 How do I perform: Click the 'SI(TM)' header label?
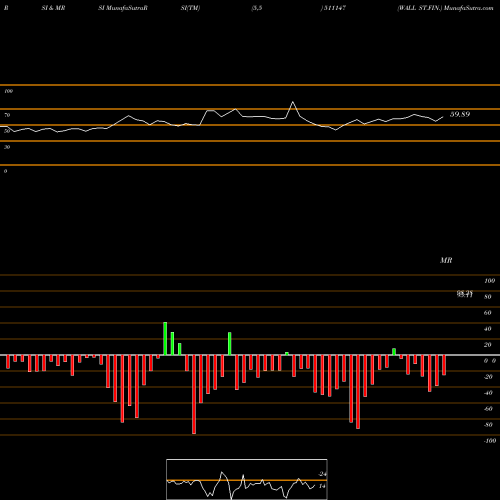[x=190, y=8]
